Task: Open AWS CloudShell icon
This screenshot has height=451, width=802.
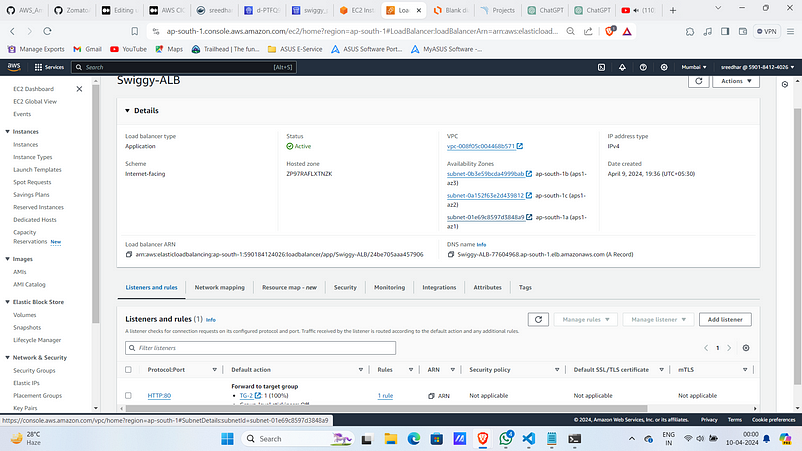Action: pyautogui.click(x=602, y=67)
